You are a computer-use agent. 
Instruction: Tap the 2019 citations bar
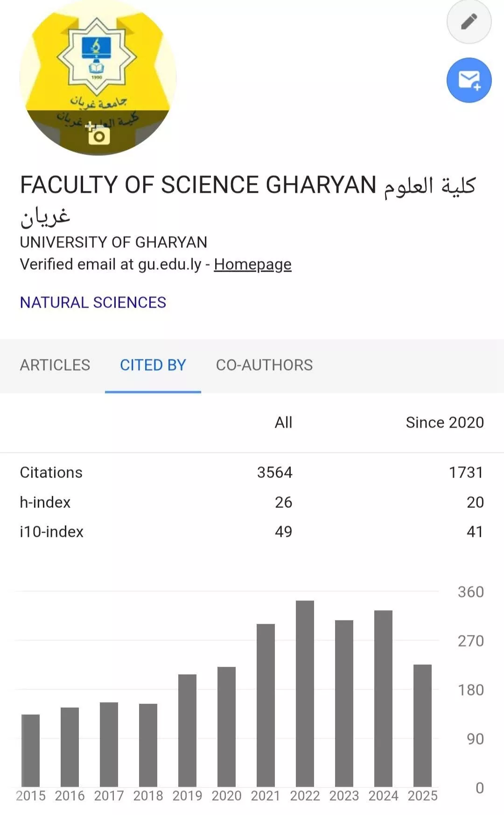(x=187, y=731)
